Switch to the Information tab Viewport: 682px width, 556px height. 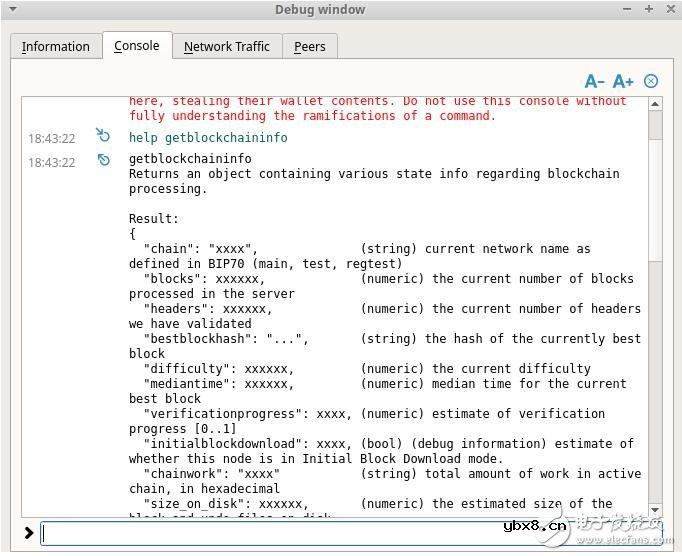[x=56, y=46]
